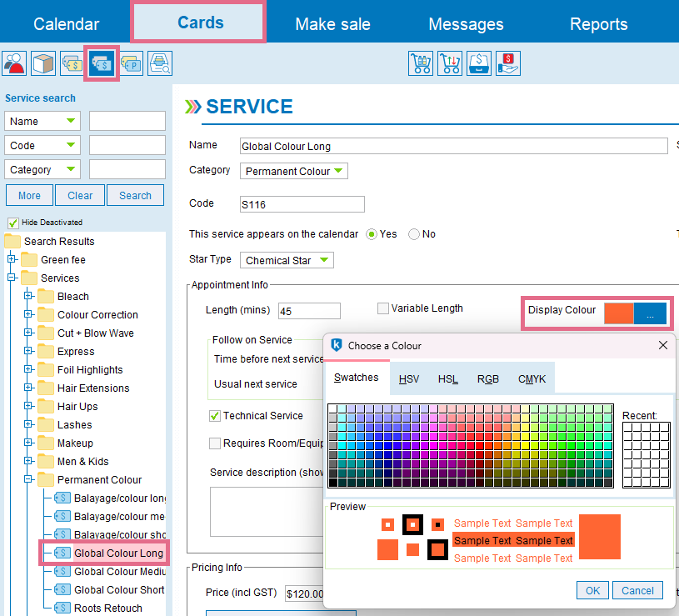Open the cash drawer dollar icon

click(x=479, y=63)
